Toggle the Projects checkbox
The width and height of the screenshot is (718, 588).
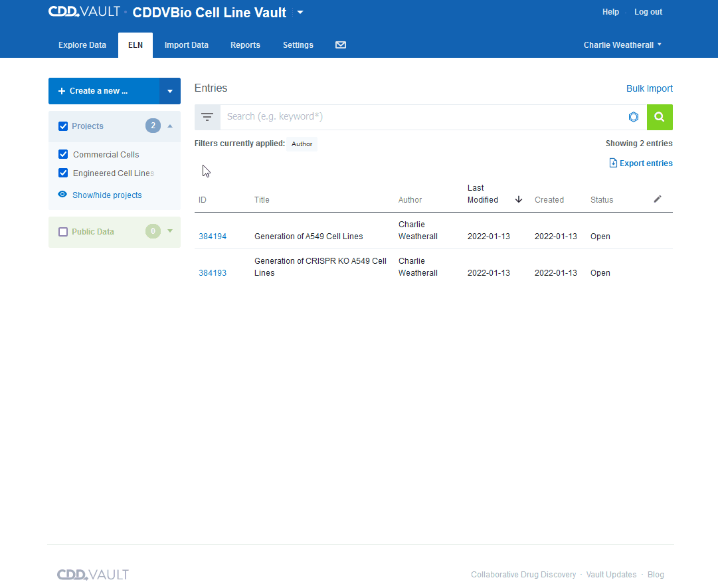[63, 126]
